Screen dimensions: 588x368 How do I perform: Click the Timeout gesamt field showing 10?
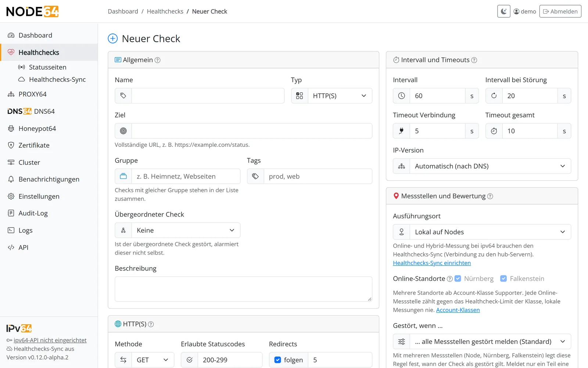530,131
